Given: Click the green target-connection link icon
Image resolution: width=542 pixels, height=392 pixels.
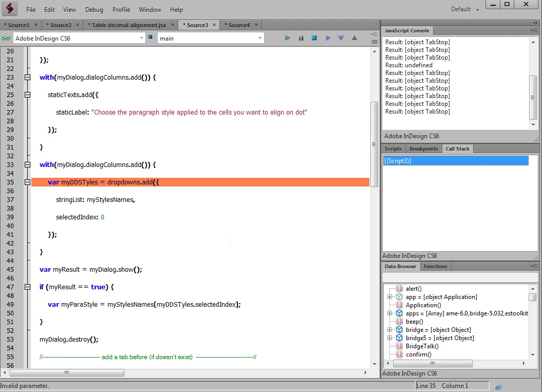Looking at the screenshot, I should tap(6, 38).
